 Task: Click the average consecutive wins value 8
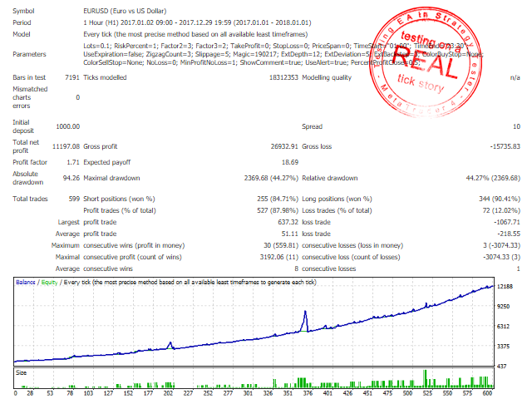(296, 268)
